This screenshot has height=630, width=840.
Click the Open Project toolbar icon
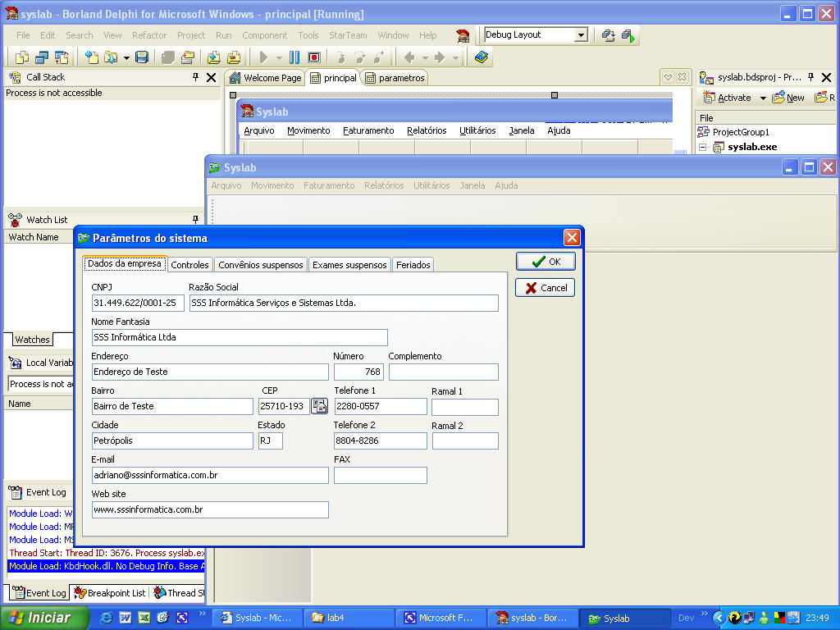point(188,57)
